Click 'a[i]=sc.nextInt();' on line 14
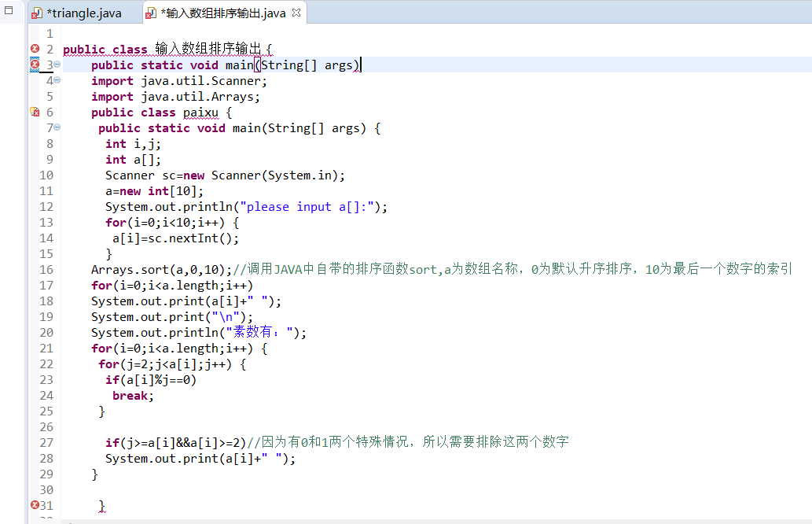This screenshot has width=812, height=524. click(175, 238)
